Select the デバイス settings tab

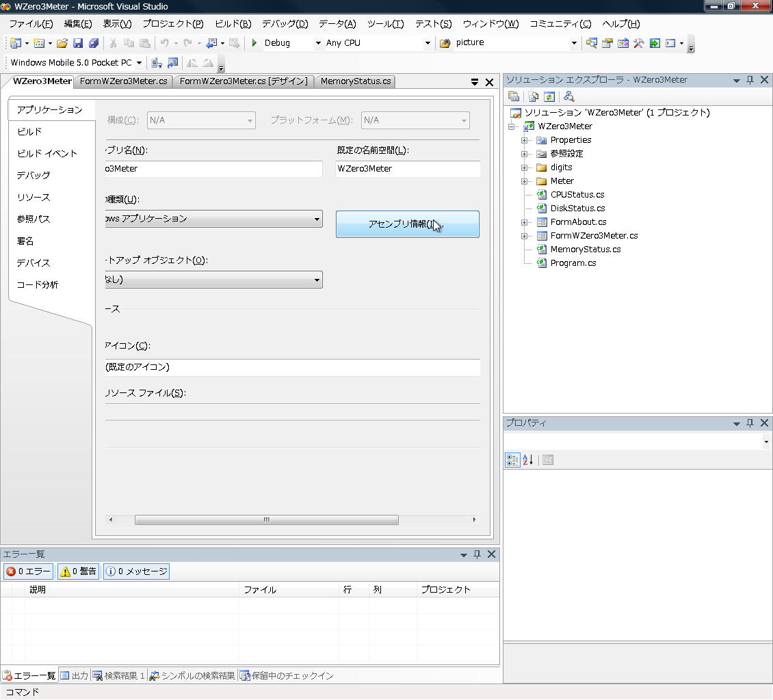pyautogui.click(x=34, y=263)
